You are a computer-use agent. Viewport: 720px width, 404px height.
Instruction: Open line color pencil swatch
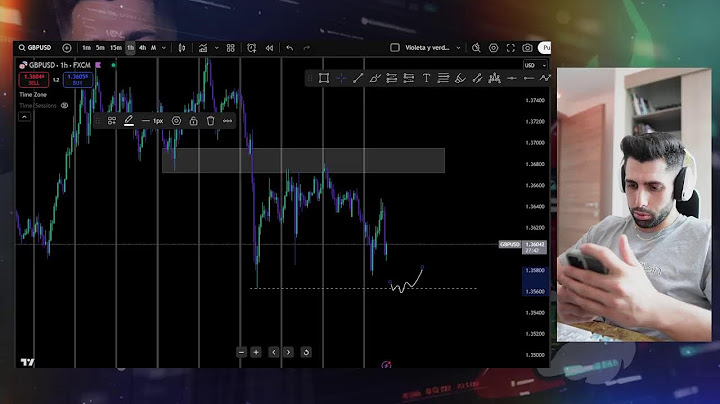(x=129, y=121)
